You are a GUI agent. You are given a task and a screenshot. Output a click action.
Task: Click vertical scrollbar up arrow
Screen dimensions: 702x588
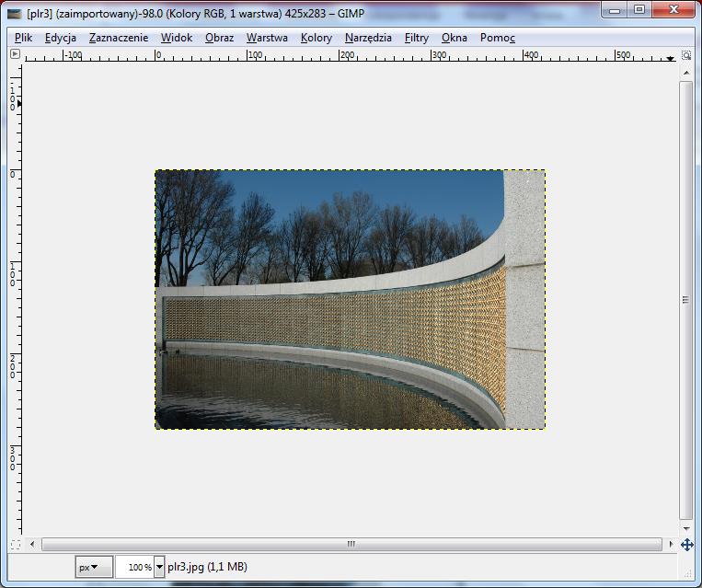click(x=685, y=73)
